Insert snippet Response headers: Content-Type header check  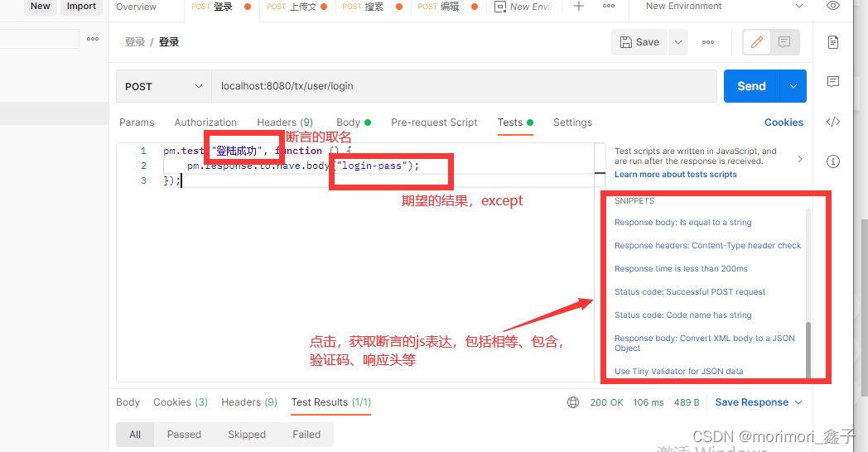(707, 246)
